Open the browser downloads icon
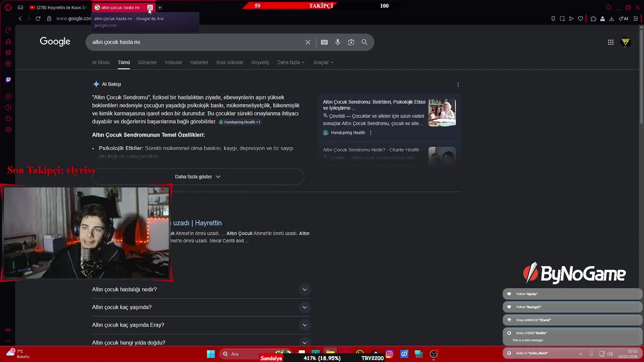 [x=611, y=19]
